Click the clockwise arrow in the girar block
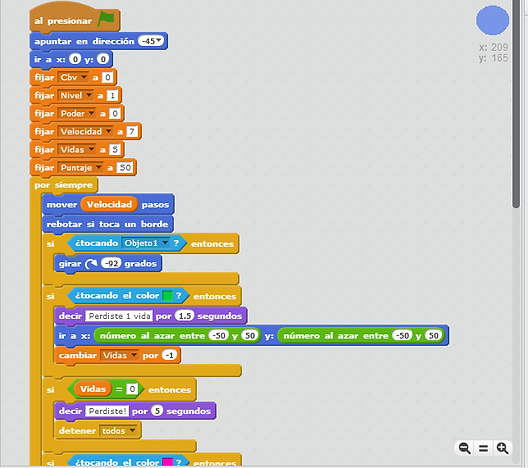 coord(91,264)
